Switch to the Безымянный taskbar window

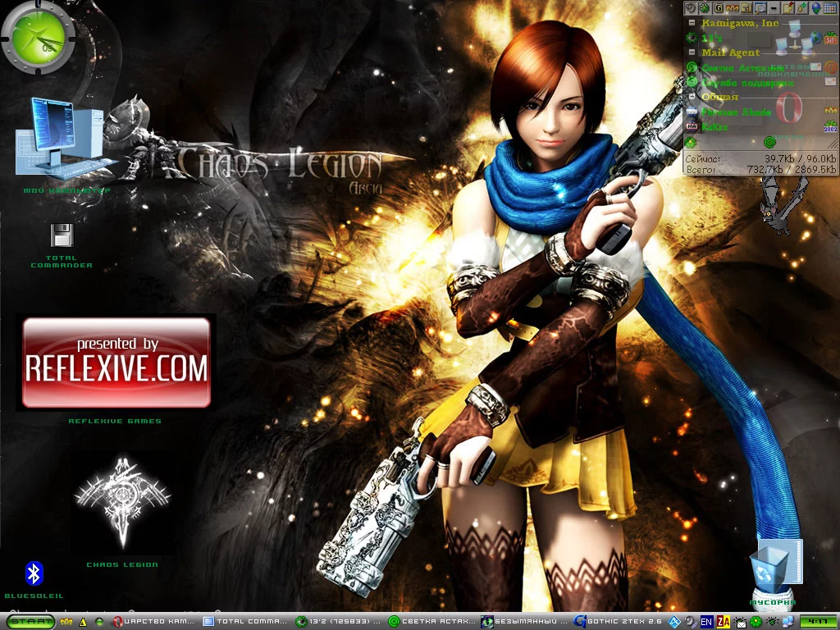pyautogui.click(x=524, y=622)
